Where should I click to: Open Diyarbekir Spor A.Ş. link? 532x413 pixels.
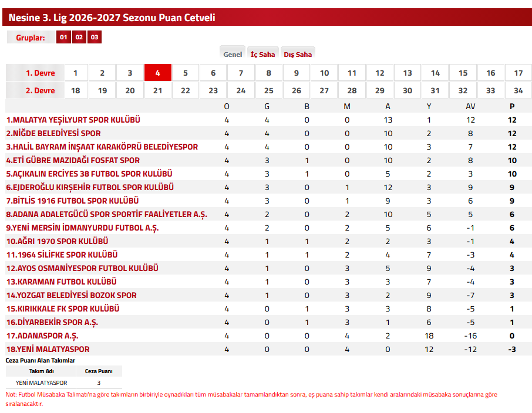[52, 322]
